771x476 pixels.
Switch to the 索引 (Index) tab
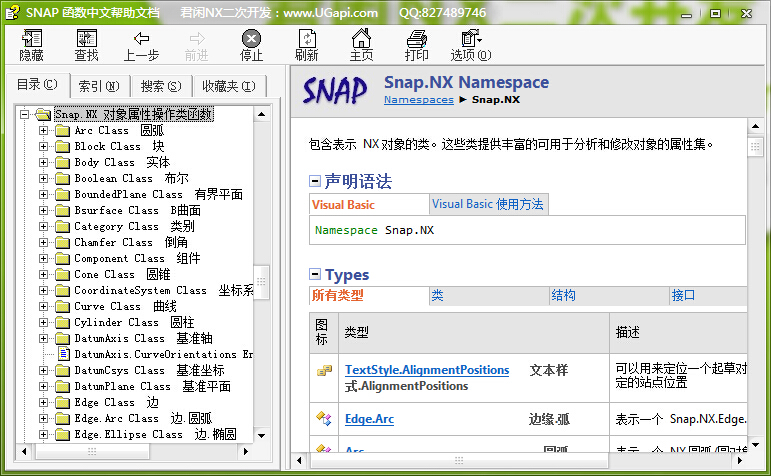click(98, 86)
